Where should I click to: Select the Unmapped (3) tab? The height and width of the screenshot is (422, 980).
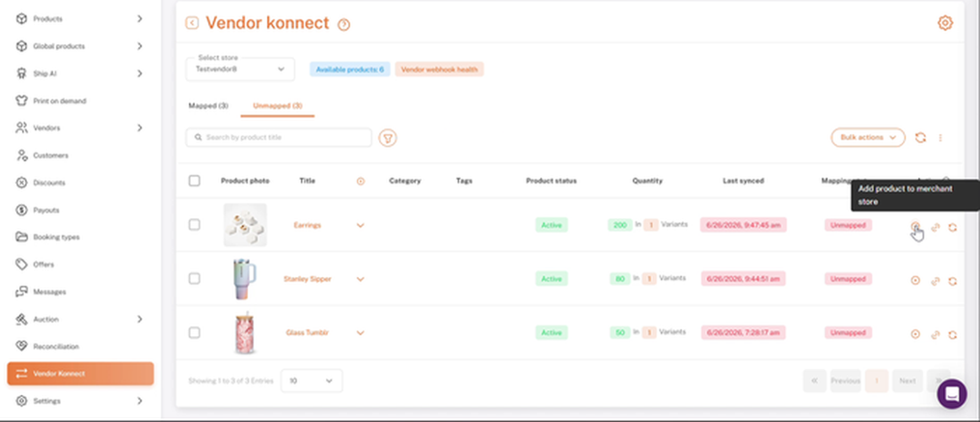(278, 106)
